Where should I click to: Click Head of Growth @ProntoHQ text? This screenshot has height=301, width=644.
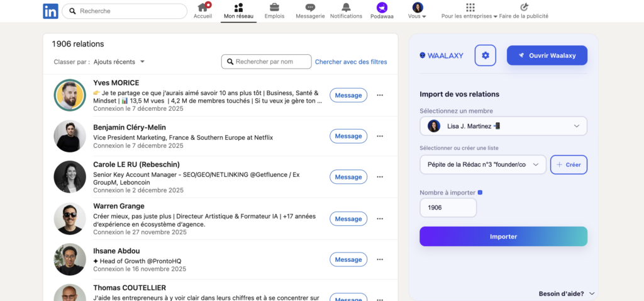(137, 261)
